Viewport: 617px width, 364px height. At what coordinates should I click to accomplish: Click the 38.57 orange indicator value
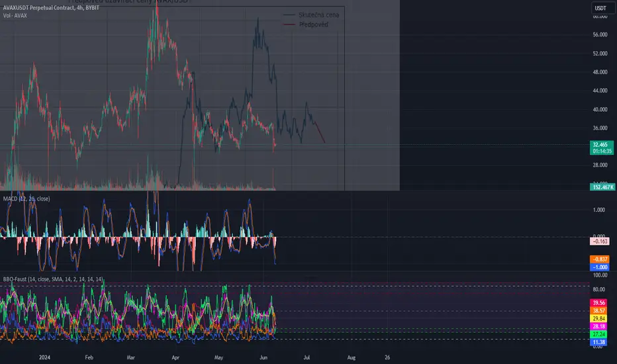pos(598,311)
